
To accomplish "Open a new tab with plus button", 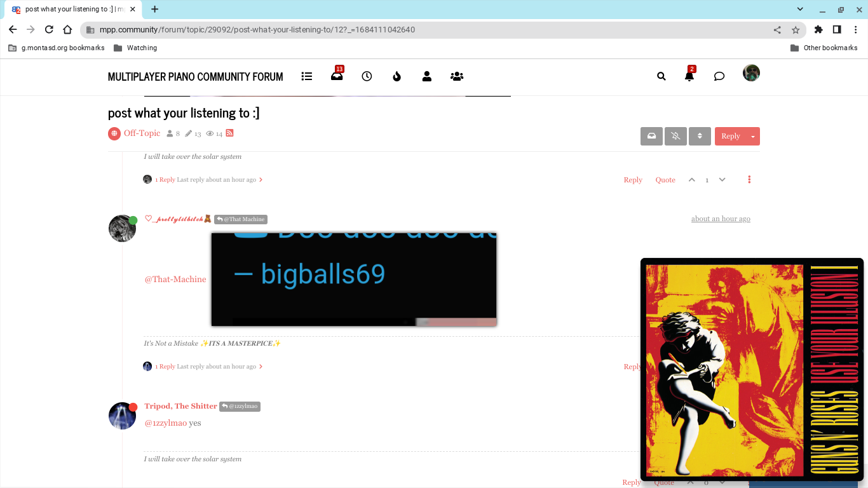I will click(x=154, y=9).
